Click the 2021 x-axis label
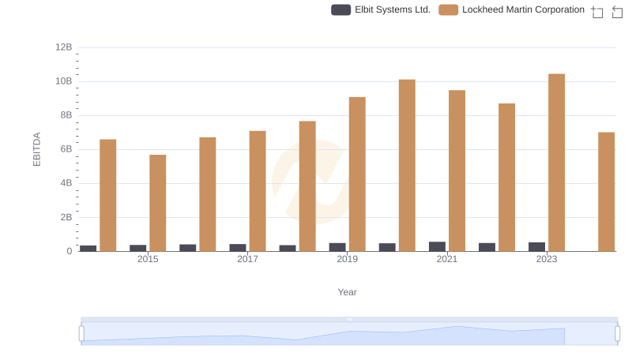The width and height of the screenshot is (632, 364). [x=447, y=259]
